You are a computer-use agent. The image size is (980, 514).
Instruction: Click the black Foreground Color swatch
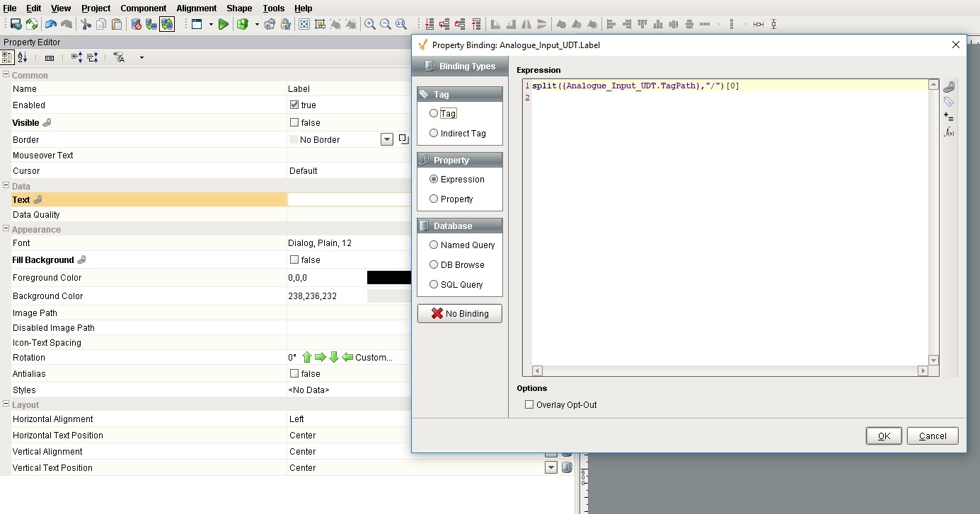(389, 278)
